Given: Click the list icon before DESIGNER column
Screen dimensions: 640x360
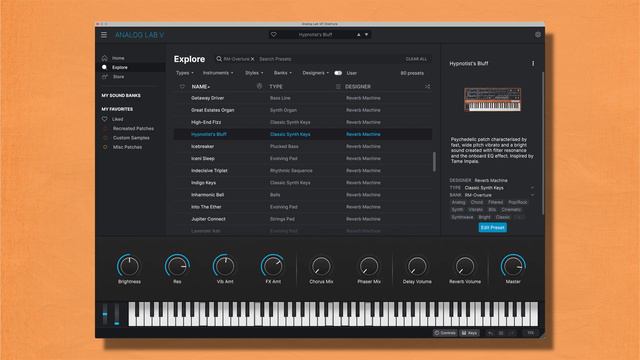Looking at the screenshot, I should coord(338,87).
